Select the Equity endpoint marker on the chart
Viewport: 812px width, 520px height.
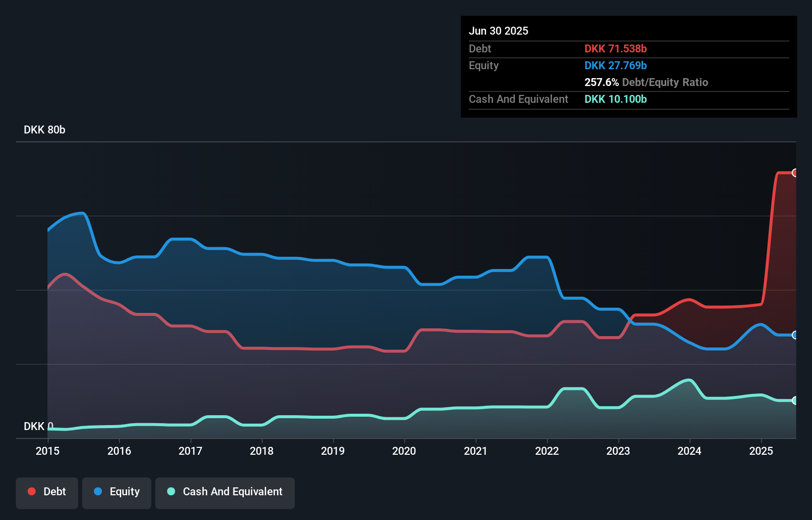tap(795, 335)
